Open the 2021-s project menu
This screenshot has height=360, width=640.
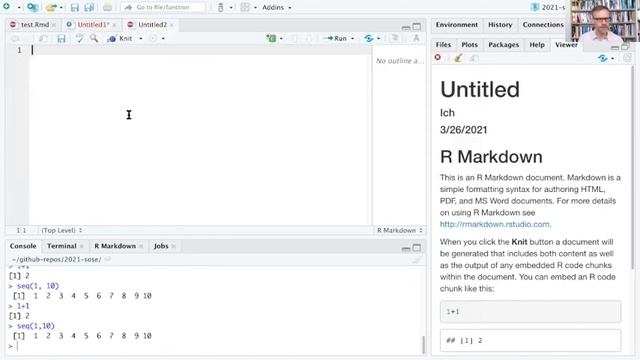pos(548,7)
